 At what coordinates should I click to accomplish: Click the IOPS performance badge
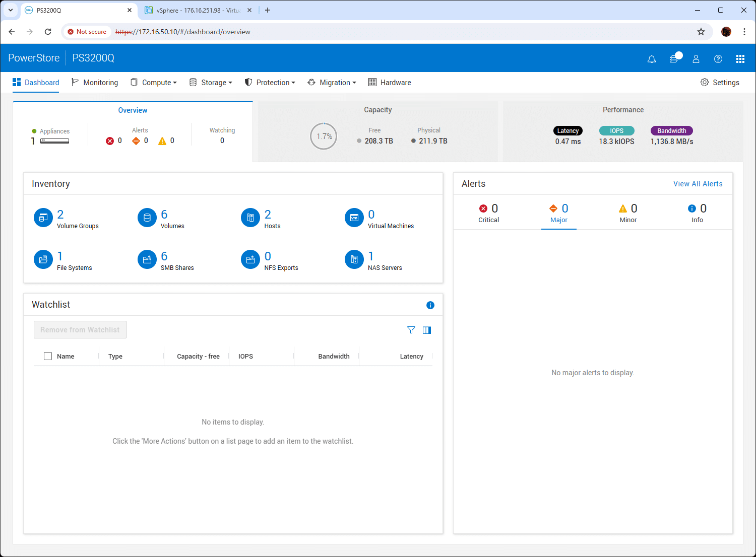point(617,131)
